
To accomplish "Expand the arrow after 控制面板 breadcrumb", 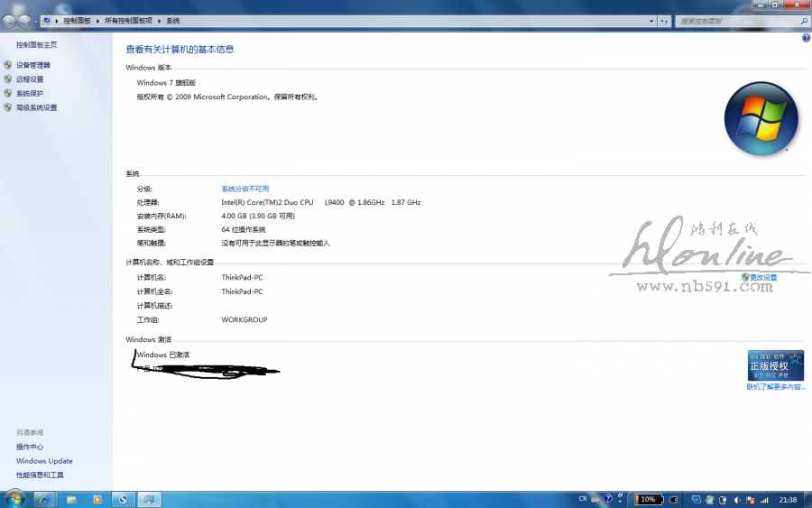I will [98, 20].
